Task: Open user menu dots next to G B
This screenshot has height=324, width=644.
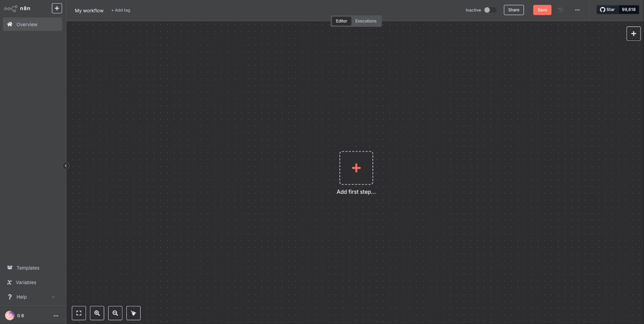Action: point(56,316)
